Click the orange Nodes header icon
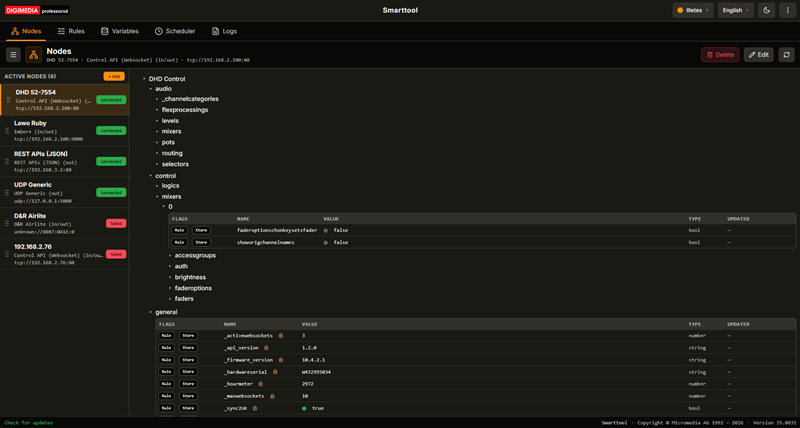Image resolution: width=800 pixels, height=428 pixels. (34, 55)
